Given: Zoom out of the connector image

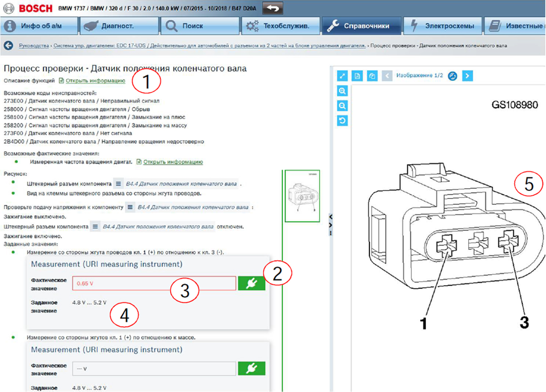Looking at the screenshot, I should coord(343,106).
